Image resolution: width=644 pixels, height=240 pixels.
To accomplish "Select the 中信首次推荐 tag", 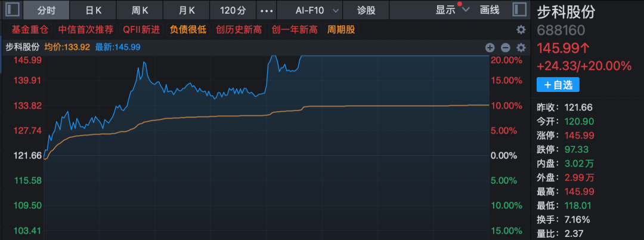I will [85, 30].
